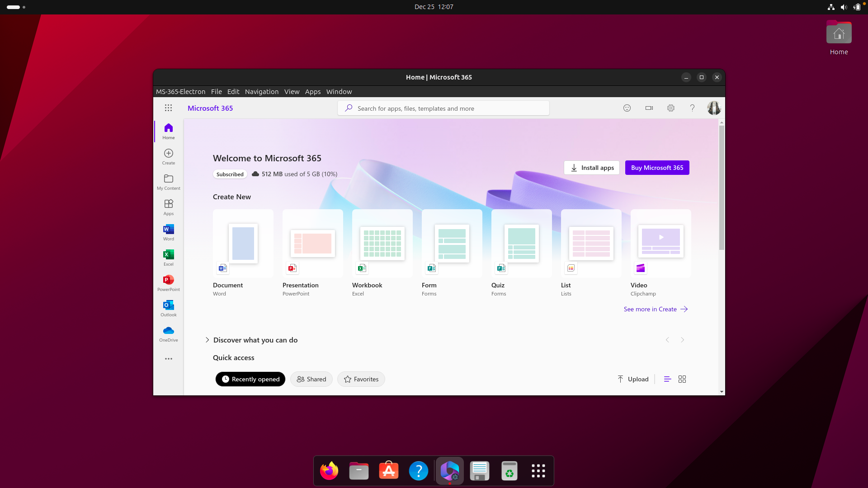This screenshot has height=488, width=868.
Task: Open the Word app from sidebar
Action: pyautogui.click(x=168, y=232)
